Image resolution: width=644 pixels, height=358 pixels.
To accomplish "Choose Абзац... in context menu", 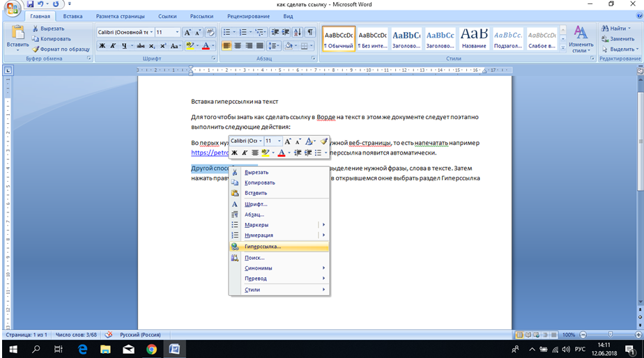I will tap(279, 215).
